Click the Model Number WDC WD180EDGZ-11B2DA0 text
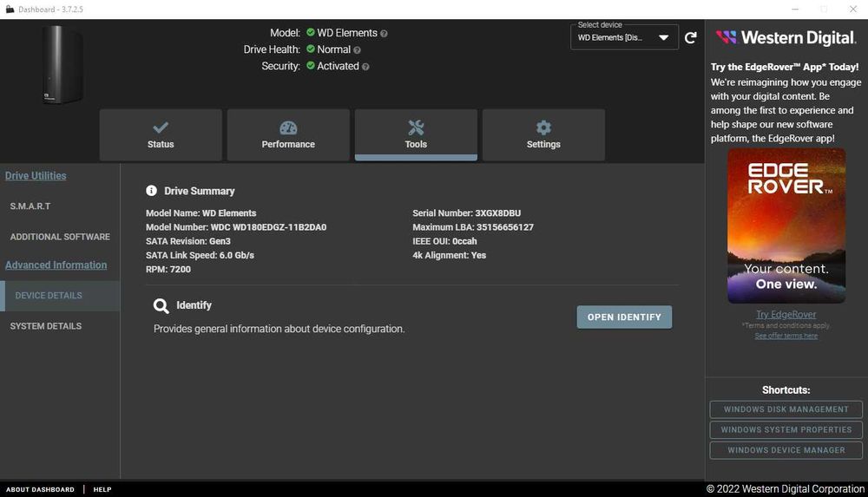The width and height of the screenshot is (868, 497). click(236, 227)
